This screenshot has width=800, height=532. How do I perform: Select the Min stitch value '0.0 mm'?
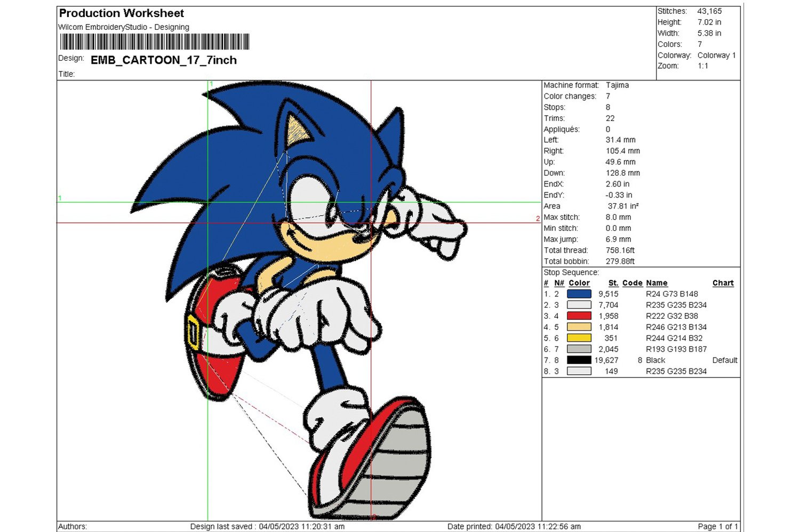pyautogui.click(x=618, y=228)
